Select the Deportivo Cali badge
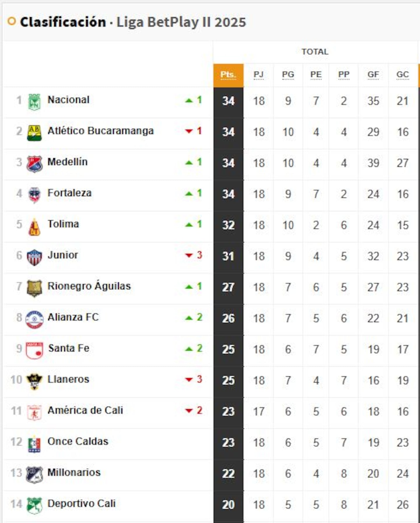 [35, 503]
